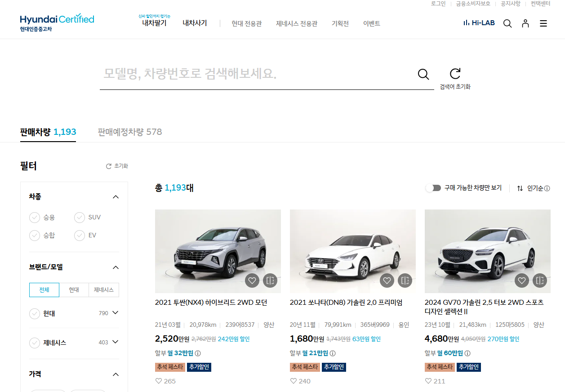Select the 제네시스 brand tab

click(x=104, y=290)
